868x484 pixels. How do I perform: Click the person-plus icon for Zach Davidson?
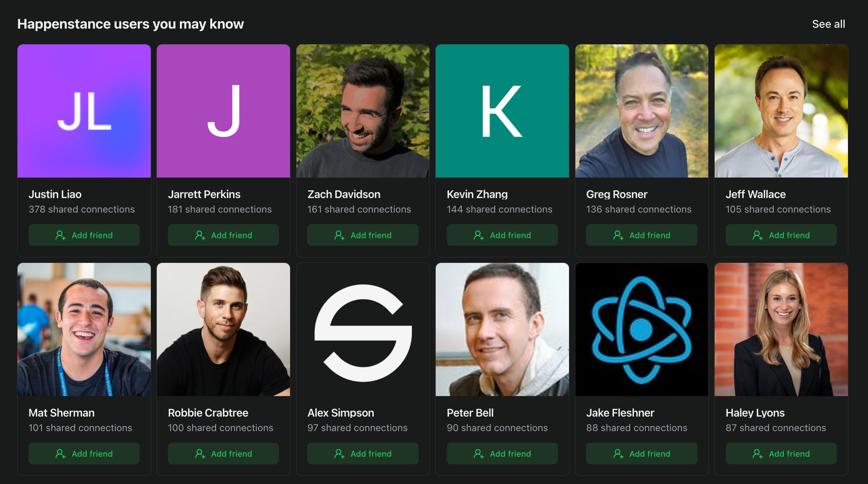pyautogui.click(x=339, y=235)
